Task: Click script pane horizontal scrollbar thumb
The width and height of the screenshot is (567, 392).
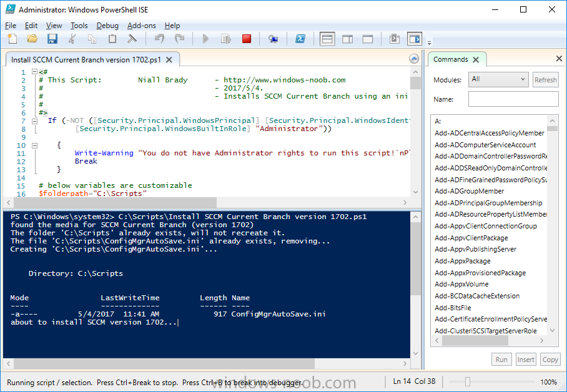Action: click(x=115, y=202)
